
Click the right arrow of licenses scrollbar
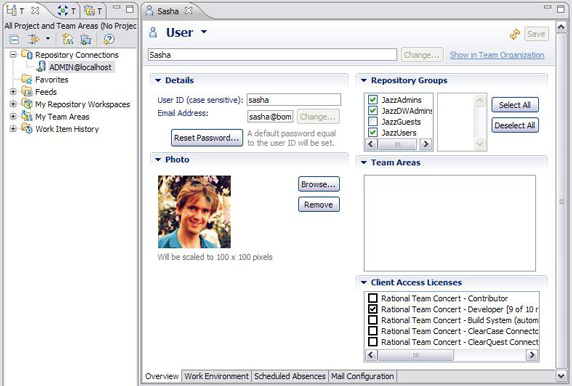pyautogui.click(x=532, y=355)
